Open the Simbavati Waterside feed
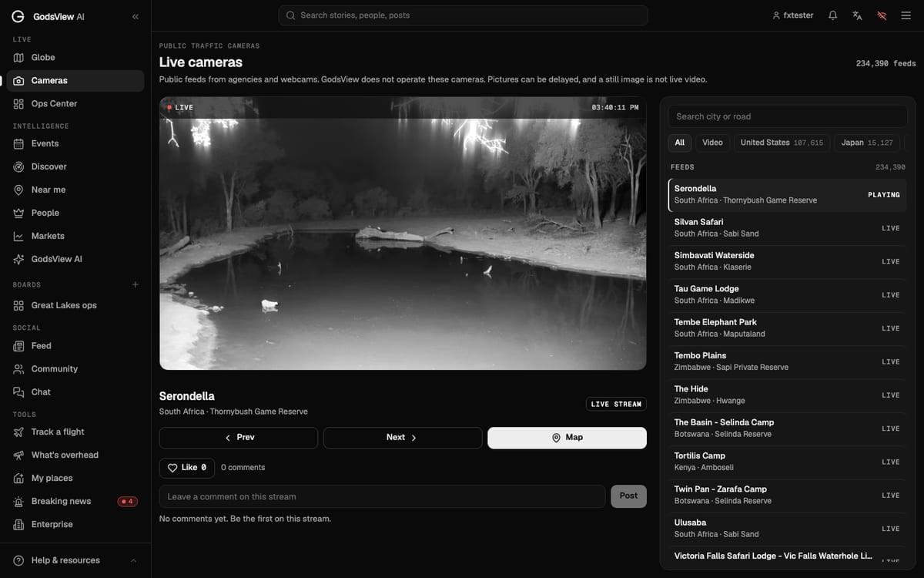Screen dimensions: 924x578 click(788, 261)
